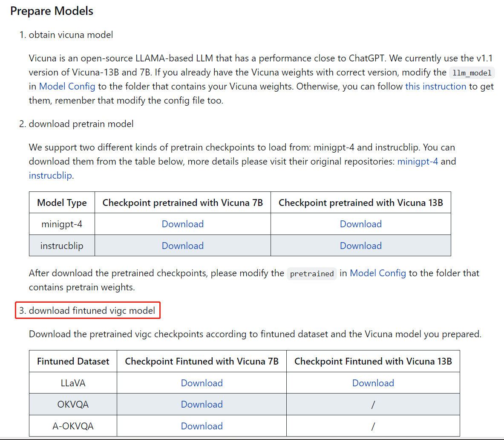Open the instrucblip repository link
504x440 pixels.
pos(50,175)
